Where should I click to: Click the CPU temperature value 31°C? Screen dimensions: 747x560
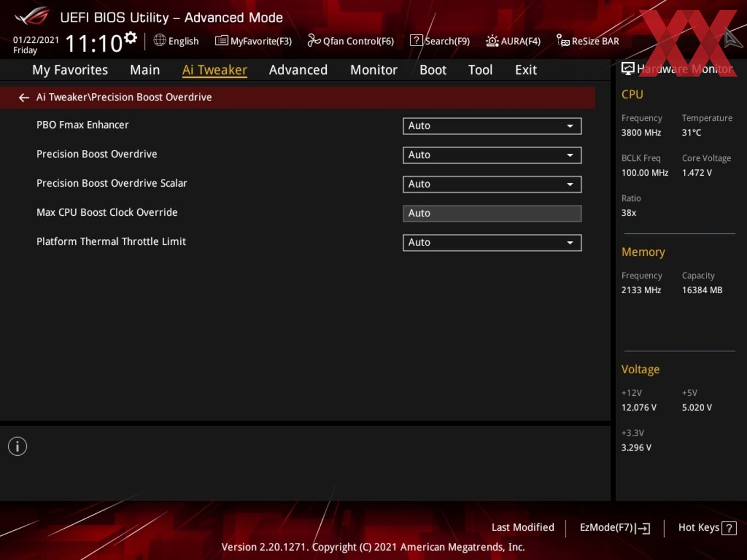pos(692,132)
